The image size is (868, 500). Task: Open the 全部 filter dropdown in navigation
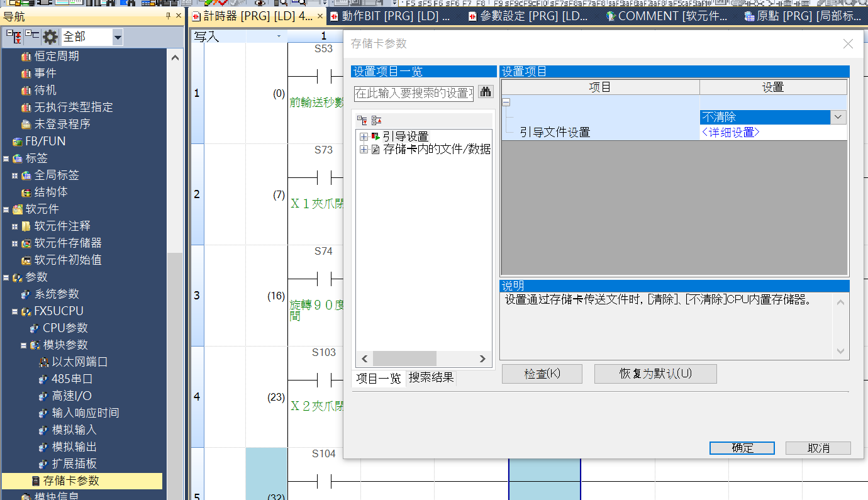pyautogui.click(x=118, y=38)
